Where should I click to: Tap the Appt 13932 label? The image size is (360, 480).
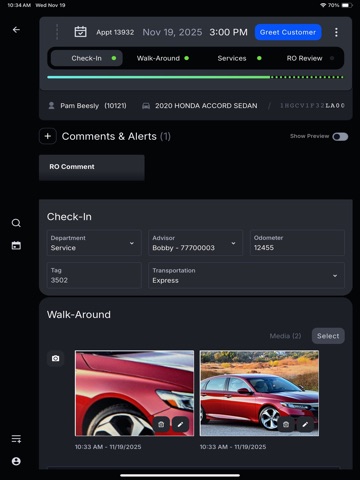coord(115,32)
